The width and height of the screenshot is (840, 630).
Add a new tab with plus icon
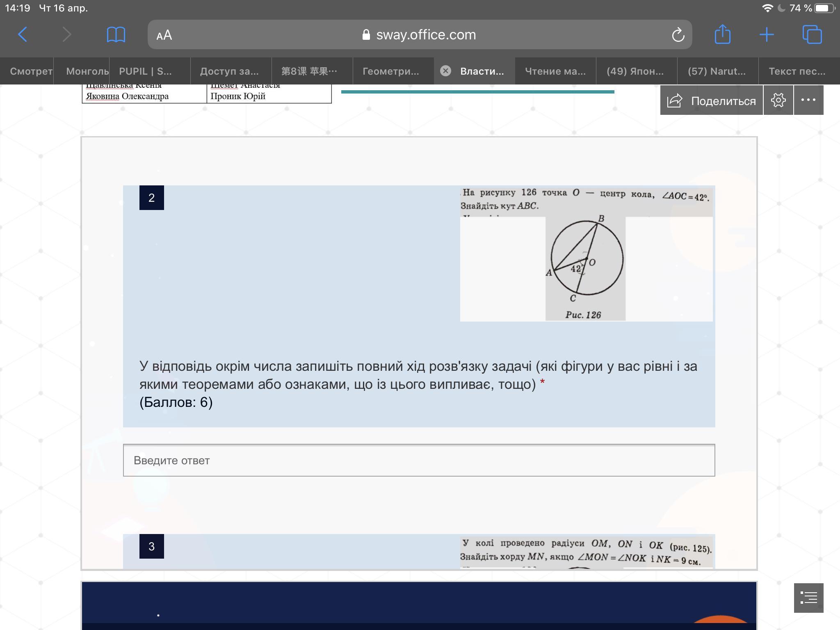766,34
